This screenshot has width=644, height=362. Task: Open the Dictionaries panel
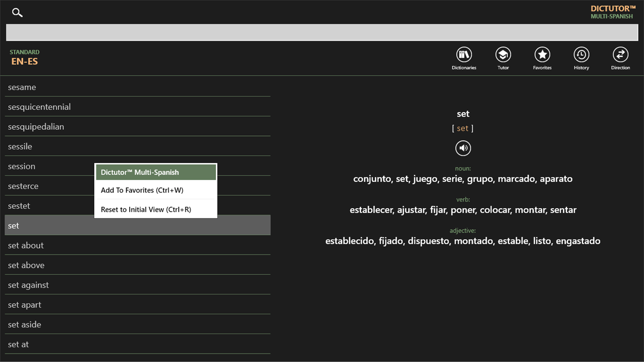pos(464,59)
